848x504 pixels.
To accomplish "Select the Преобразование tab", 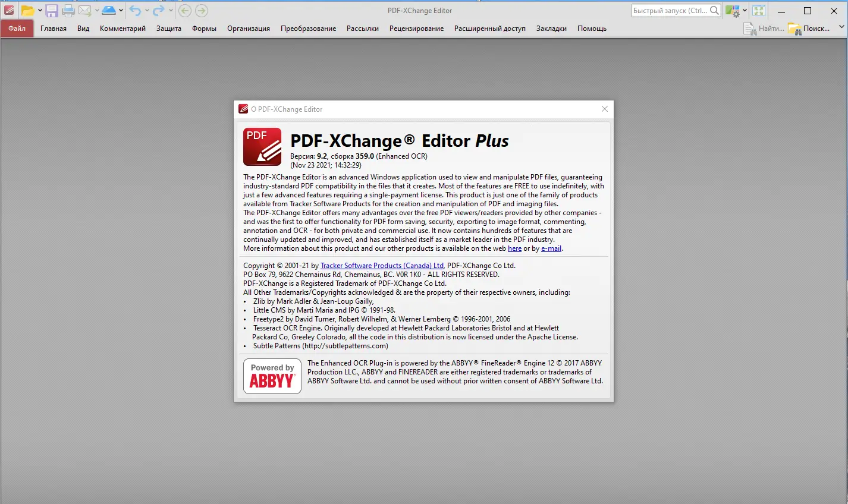I will coord(308,29).
